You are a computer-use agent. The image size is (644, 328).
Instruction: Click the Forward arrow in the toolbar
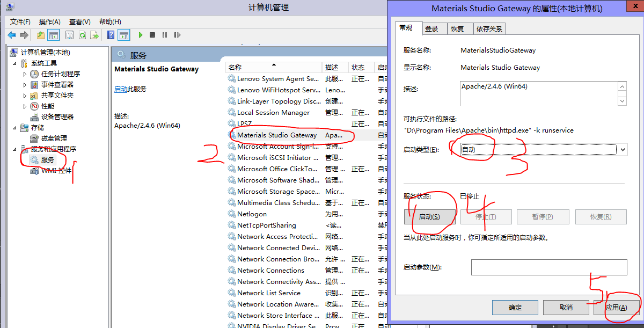click(24, 35)
